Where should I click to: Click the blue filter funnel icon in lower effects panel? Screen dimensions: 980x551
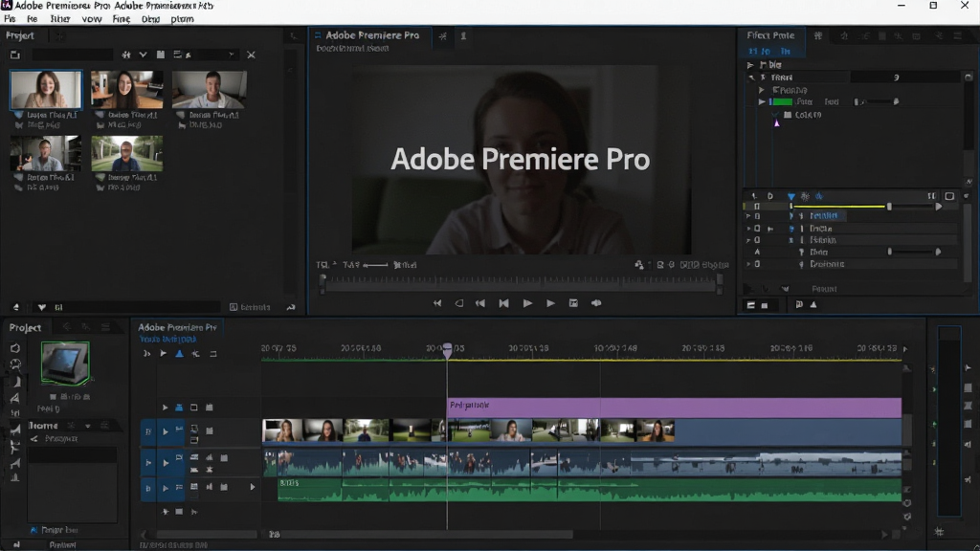pyautogui.click(x=791, y=196)
